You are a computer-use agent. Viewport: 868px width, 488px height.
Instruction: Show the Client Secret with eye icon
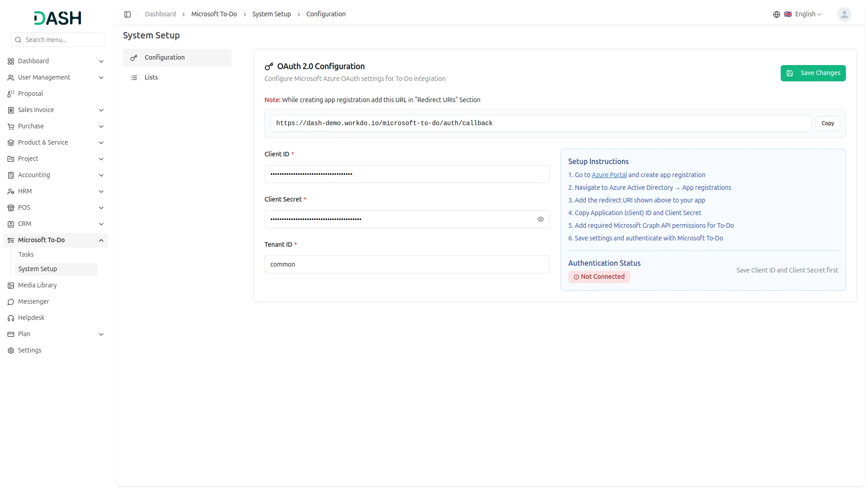[541, 219]
